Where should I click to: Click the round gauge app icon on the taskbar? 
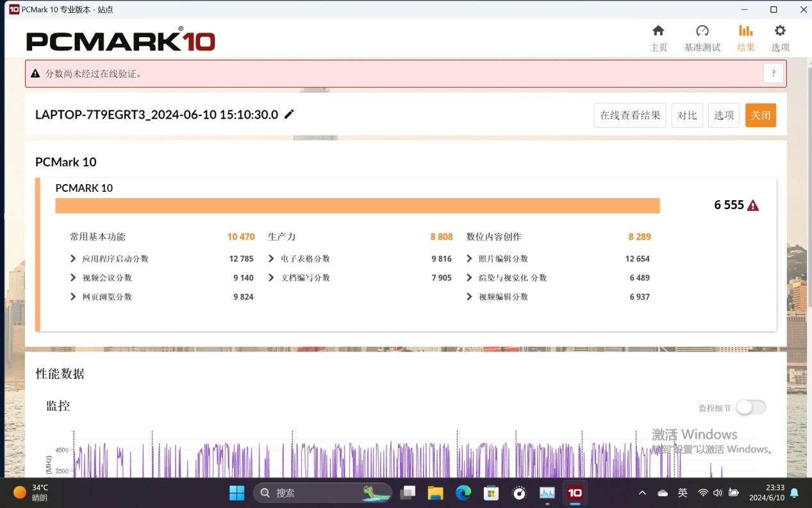520,493
